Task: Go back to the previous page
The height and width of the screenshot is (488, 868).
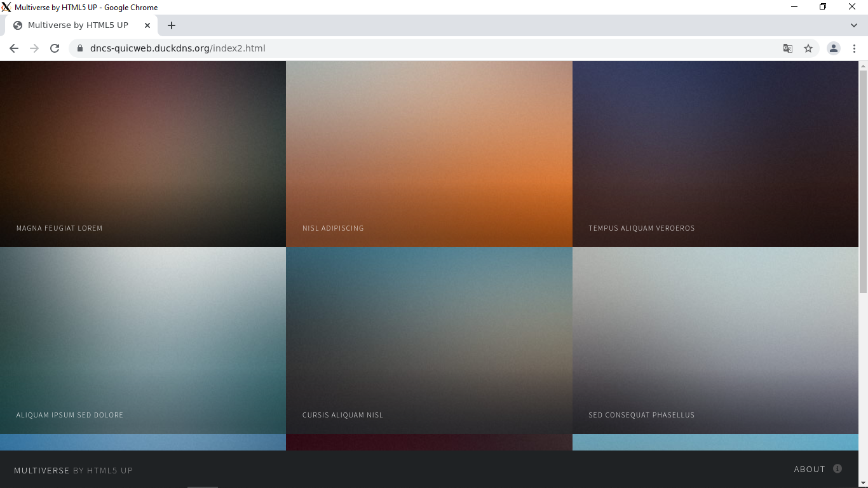Action: [14, 48]
